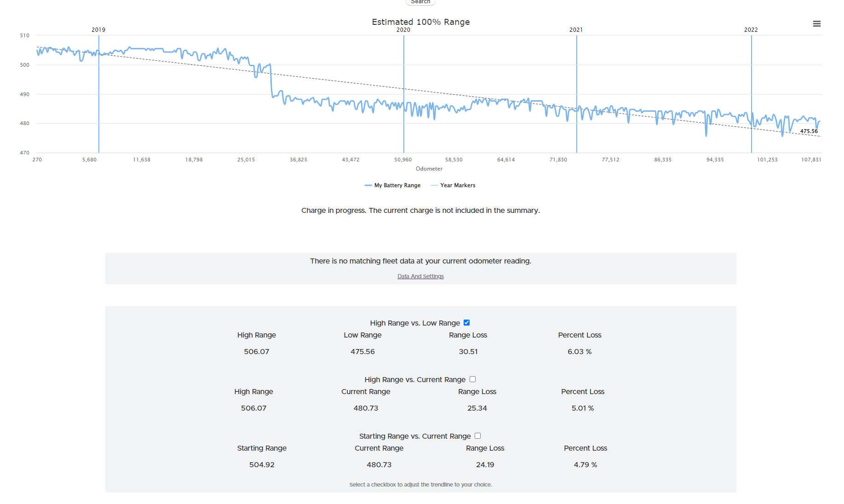Click the 30.51 Range Loss value
Viewport: 844px width, 504px height.
click(468, 351)
